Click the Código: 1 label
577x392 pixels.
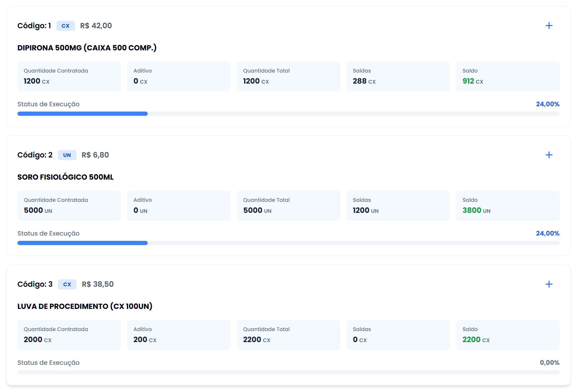click(x=34, y=26)
